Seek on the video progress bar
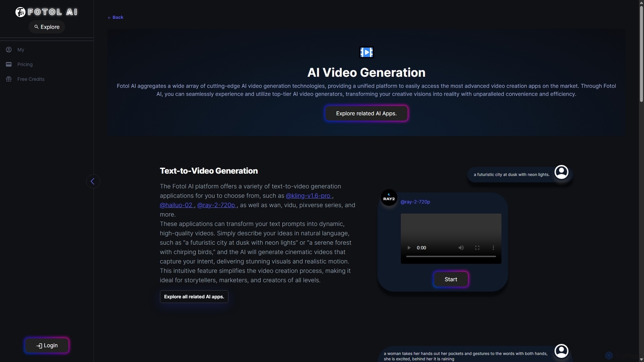This screenshot has height=362, width=644. pyautogui.click(x=451, y=257)
